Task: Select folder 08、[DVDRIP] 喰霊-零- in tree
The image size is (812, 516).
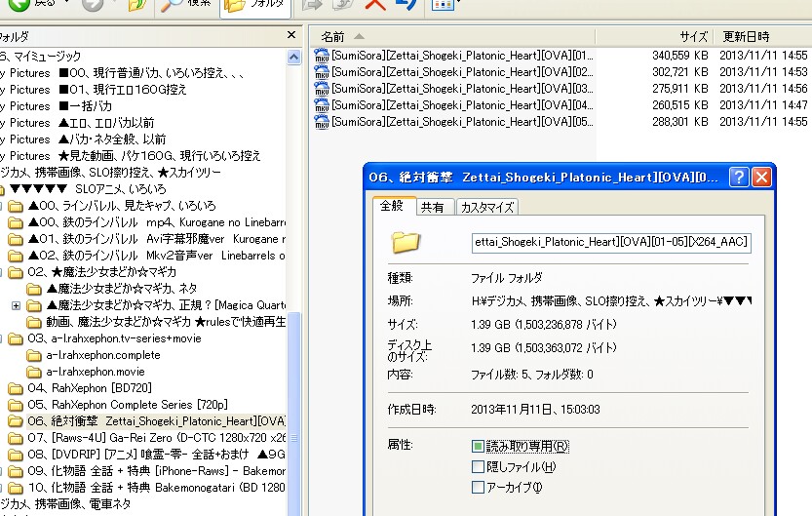Action: click(x=156, y=455)
